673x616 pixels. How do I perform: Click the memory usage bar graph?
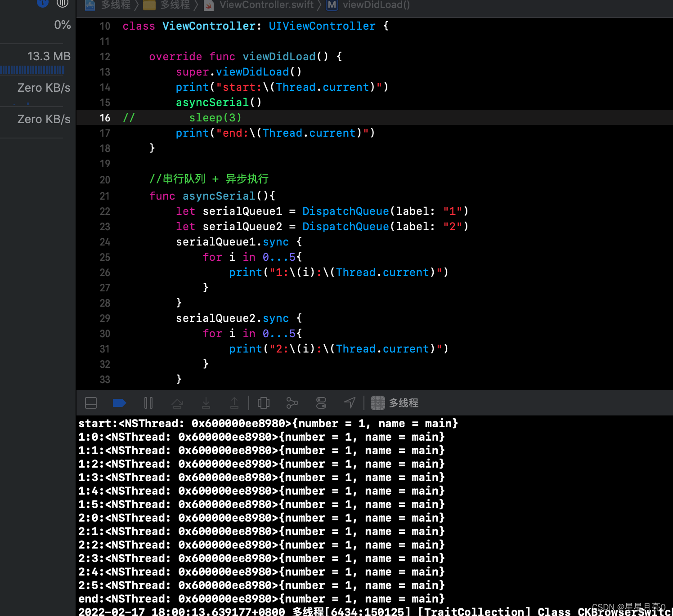click(32, 70)
